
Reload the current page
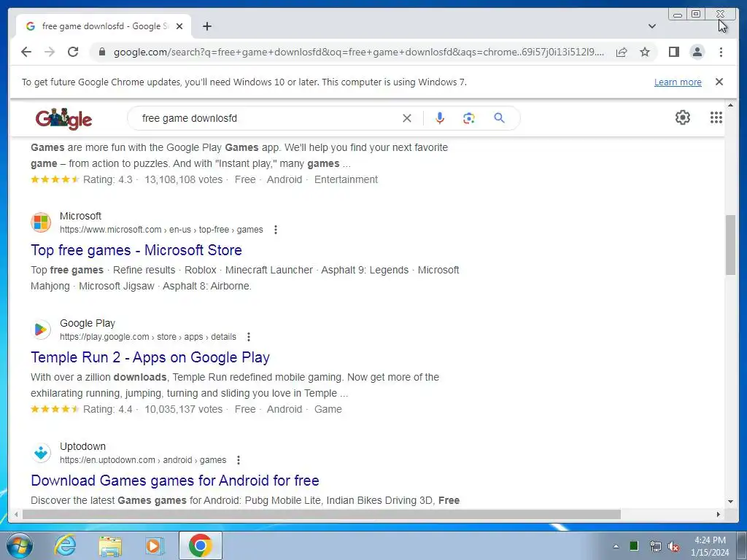[73, 52]
